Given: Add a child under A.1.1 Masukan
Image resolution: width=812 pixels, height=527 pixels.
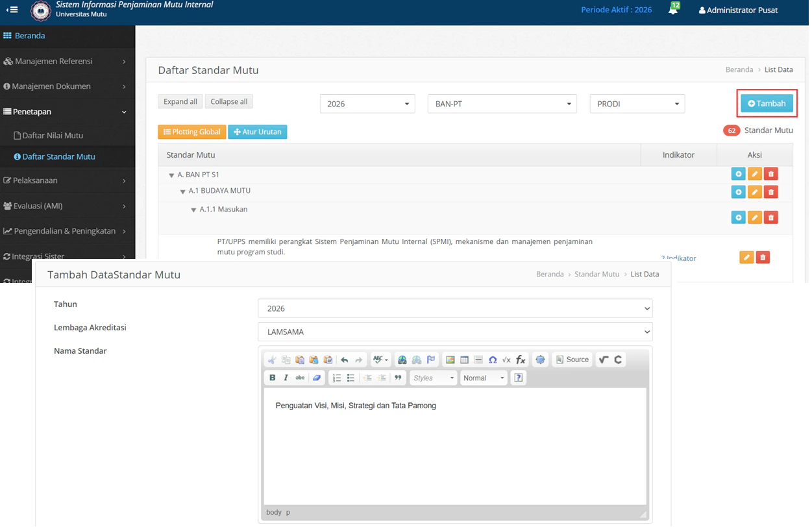Looking at the screenshot, I should pyautogui.click(x=738, y=217).
